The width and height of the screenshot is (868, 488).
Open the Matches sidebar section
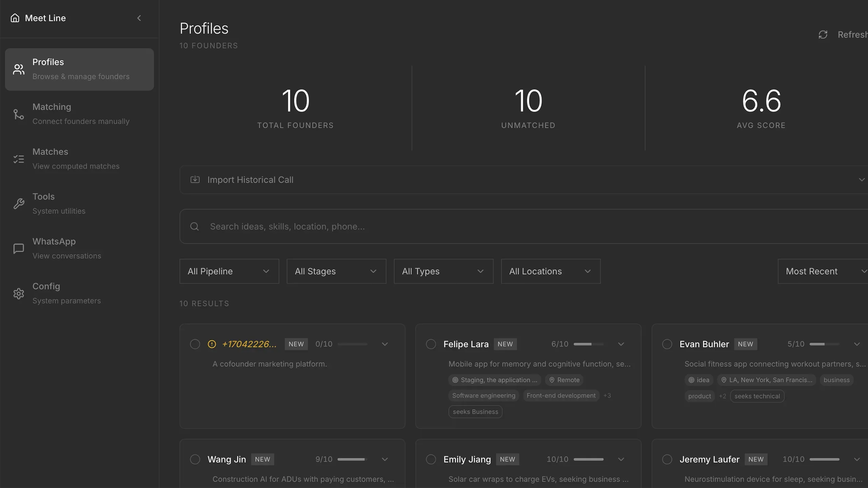(x=79, y=159)
